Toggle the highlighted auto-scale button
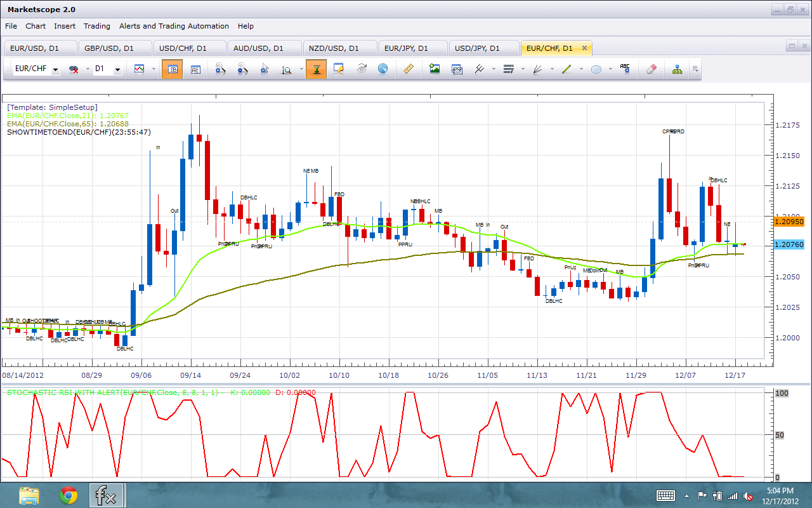Image resolution: width=812 pixels, height=508 pixels. click(316, 69)
